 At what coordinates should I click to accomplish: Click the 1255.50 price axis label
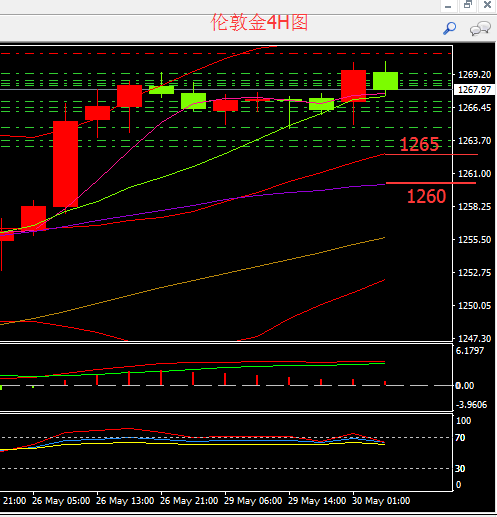[x=474, y=240]
